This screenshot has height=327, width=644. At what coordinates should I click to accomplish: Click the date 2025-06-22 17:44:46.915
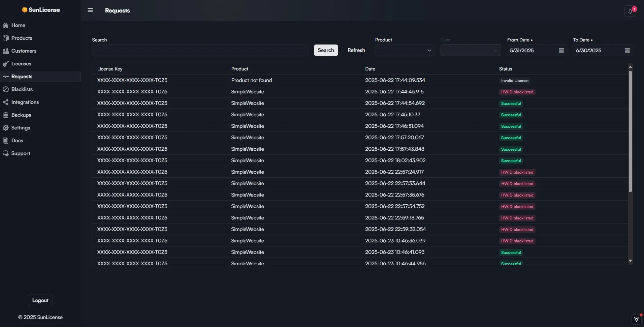[394, 92]
